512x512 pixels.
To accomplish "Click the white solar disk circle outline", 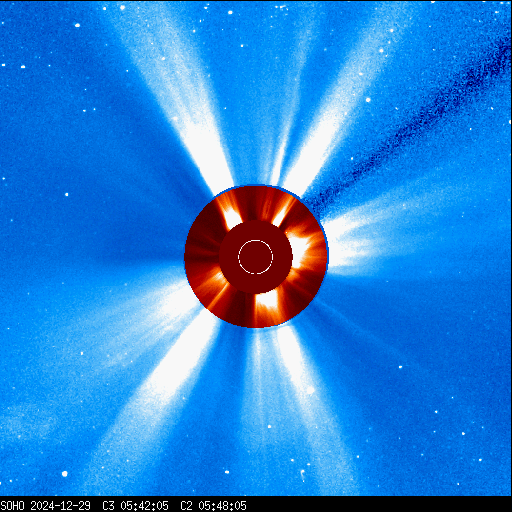I will [x=256, y=257].
